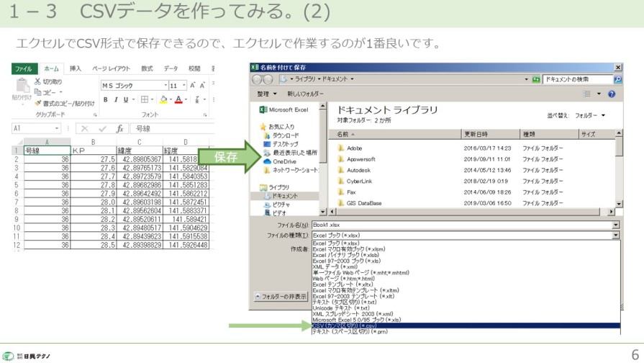The height and width of the screenshot is (363, 644).
Task: Open the Insert (挿入) ribbon tab
Action: [76, 69]
